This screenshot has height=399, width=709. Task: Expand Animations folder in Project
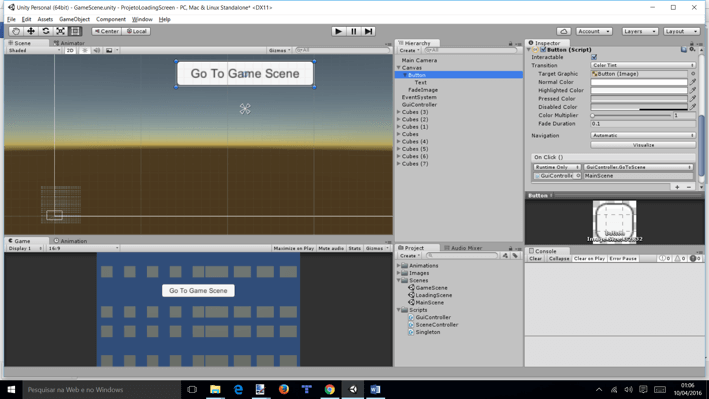click(398, 266)
